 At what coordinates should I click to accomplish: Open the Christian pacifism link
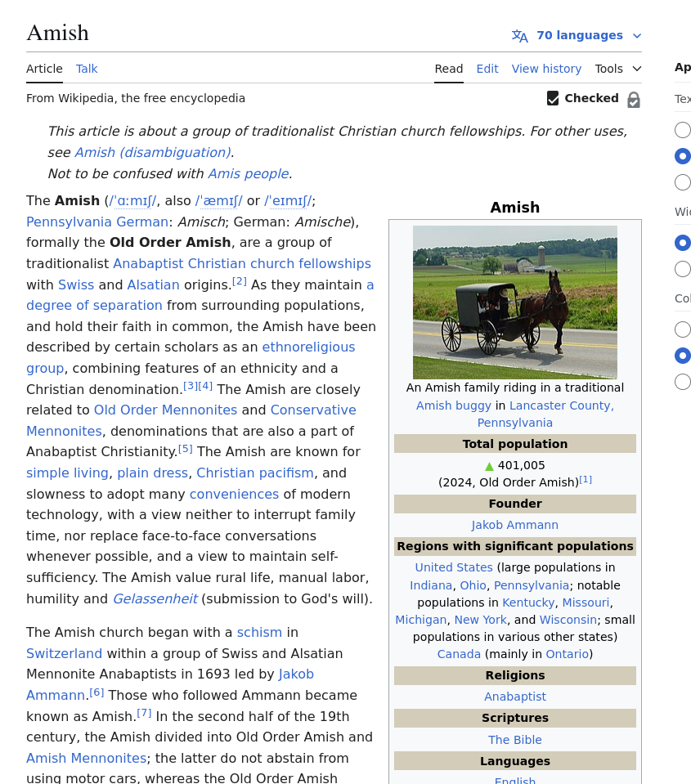[255, 473]
